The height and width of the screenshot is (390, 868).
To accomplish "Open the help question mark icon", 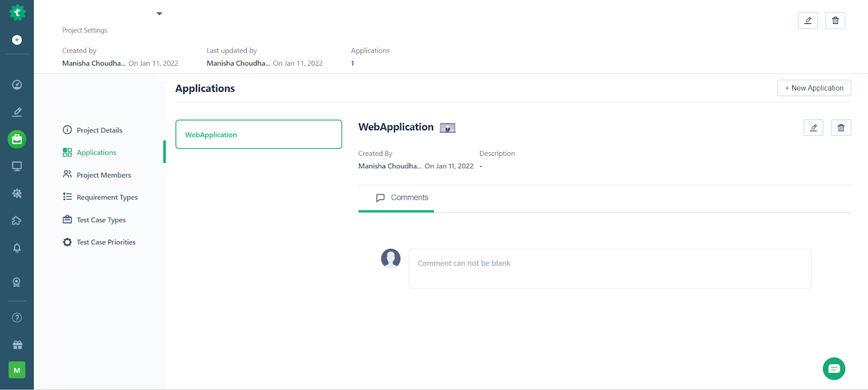I will coord(17,318).
